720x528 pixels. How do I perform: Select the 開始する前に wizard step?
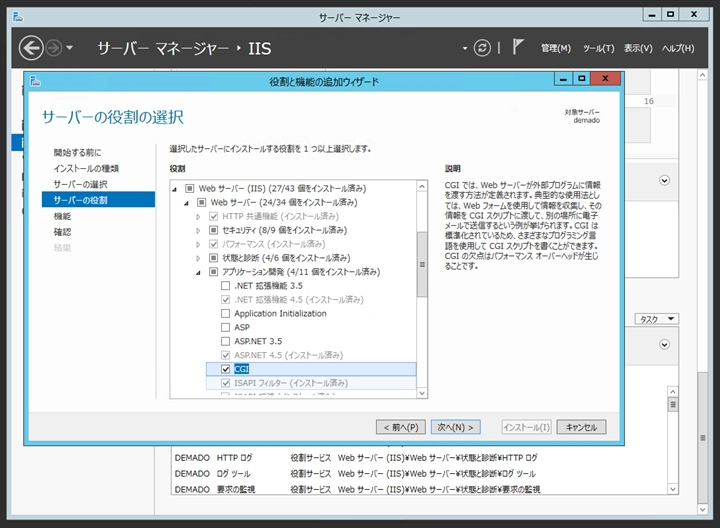pos(77,152)
